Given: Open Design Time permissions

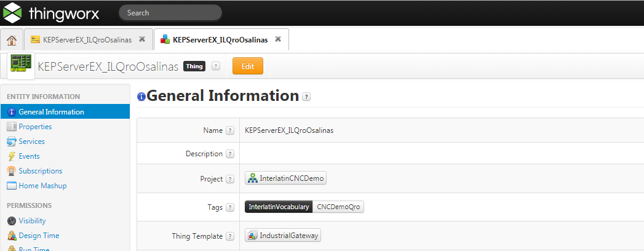Looking at the screenshot, I should pos(39,236).
